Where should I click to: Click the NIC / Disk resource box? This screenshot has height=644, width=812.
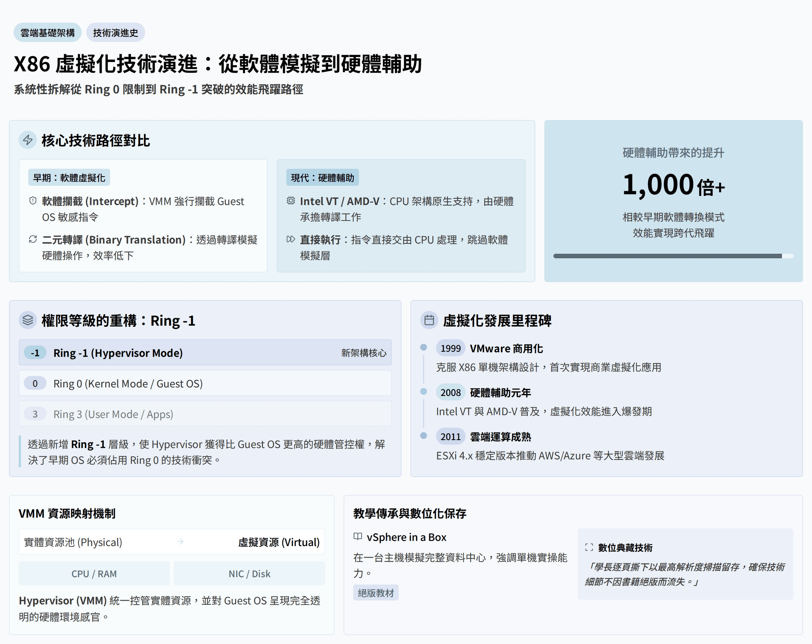249,574
